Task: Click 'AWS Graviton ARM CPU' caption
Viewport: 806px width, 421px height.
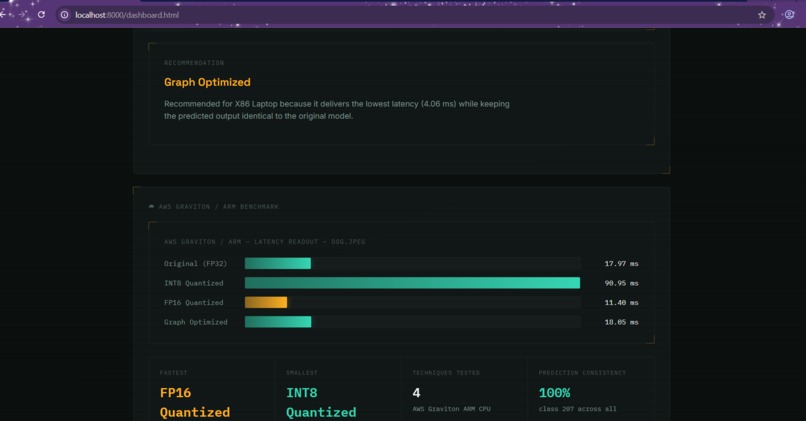Action: pyautogui.click(x=451, y=409)
